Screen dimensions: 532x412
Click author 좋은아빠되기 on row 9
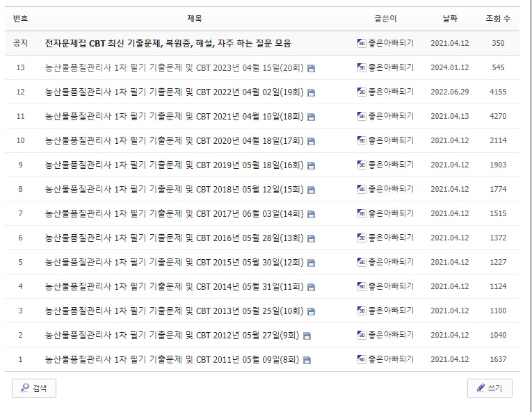pos(392,165)
